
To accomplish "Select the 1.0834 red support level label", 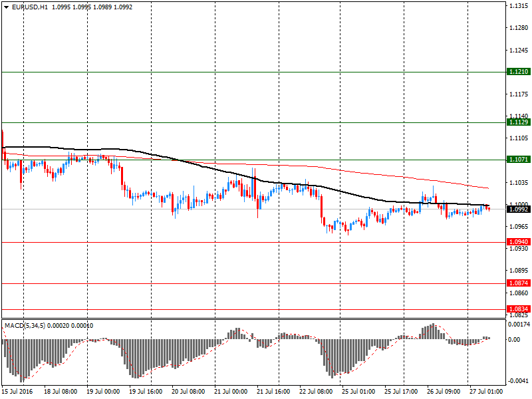I will pos(519,309).
